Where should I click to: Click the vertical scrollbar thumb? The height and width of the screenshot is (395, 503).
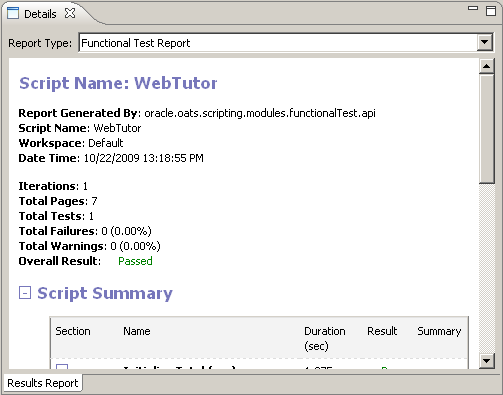[x=486, y=129]
